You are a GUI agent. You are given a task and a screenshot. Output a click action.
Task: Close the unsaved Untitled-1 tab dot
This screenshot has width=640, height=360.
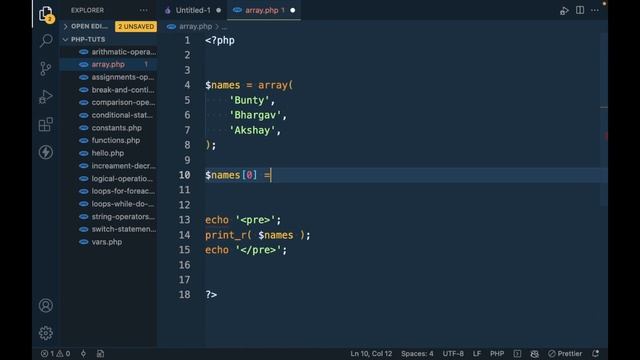click(x=218, y=10)
